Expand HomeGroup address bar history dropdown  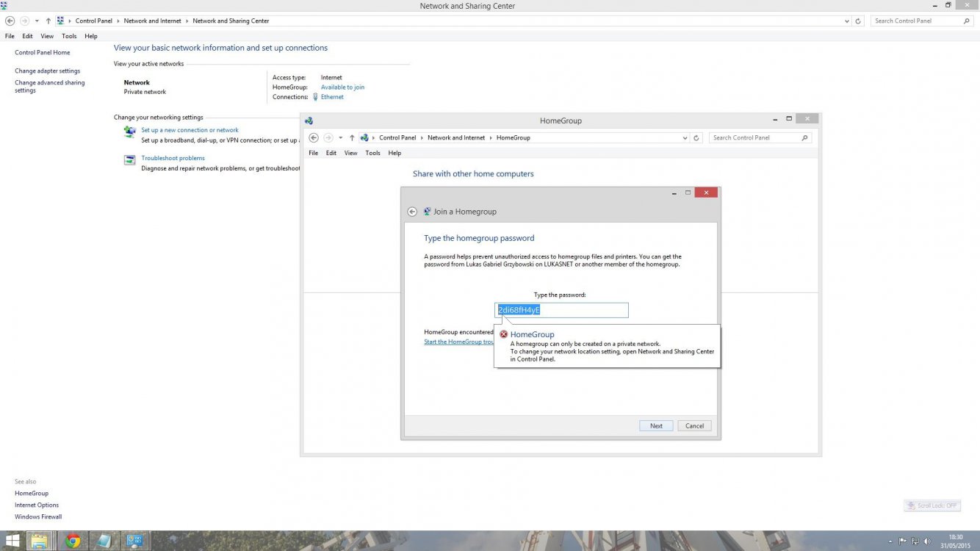[x=685, y=138]
